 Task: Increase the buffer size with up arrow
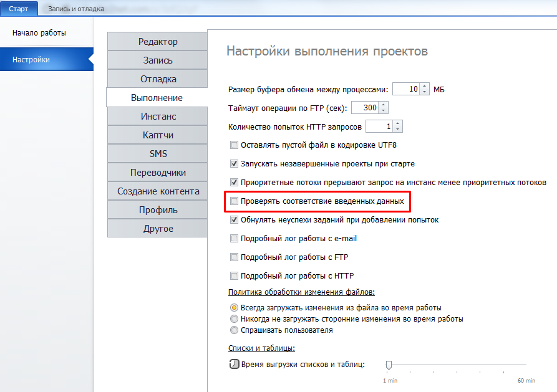pos(425,86)
